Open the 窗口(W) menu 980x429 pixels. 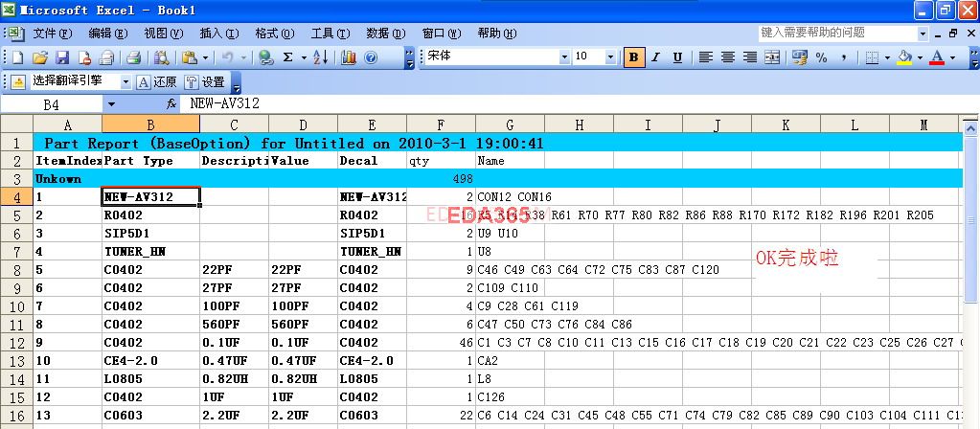(x=442, y=34)
